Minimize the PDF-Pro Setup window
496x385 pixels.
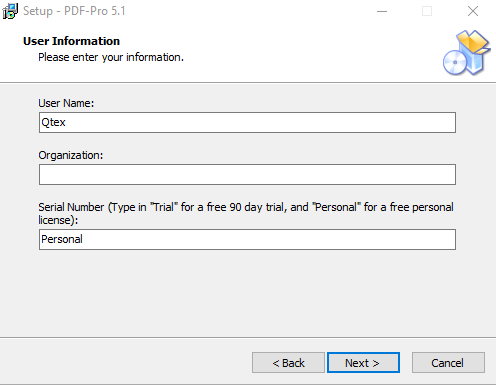[382, 11]
